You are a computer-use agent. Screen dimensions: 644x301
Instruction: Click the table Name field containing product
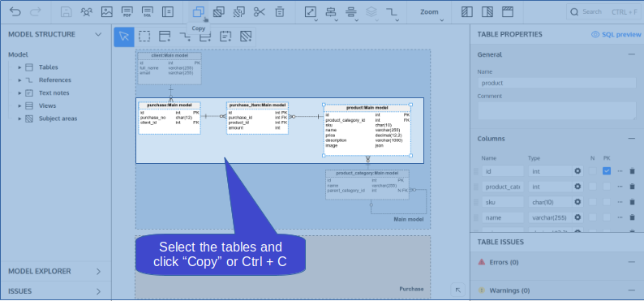(x=556, y=83)
